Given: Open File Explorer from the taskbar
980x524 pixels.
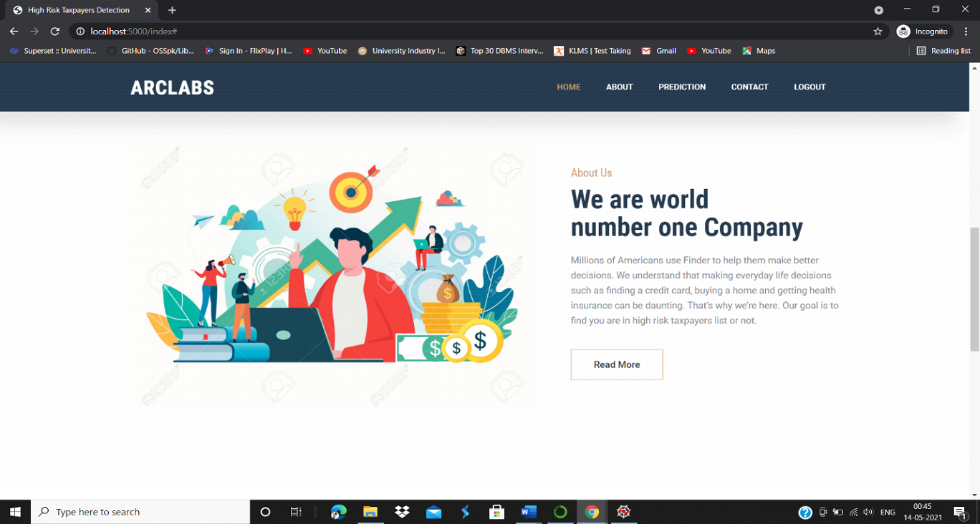Looking at the screenshot, I should click(370, 512).
